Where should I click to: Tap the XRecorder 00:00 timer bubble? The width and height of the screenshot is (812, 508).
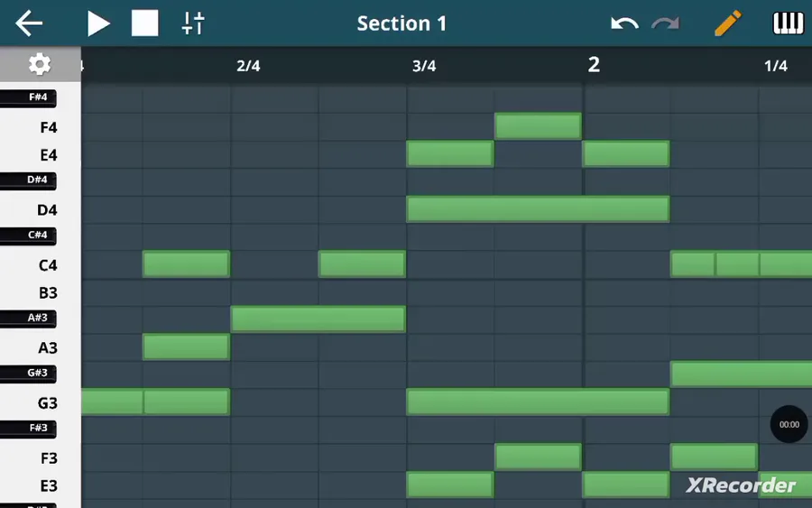click(x=789, y=424)
